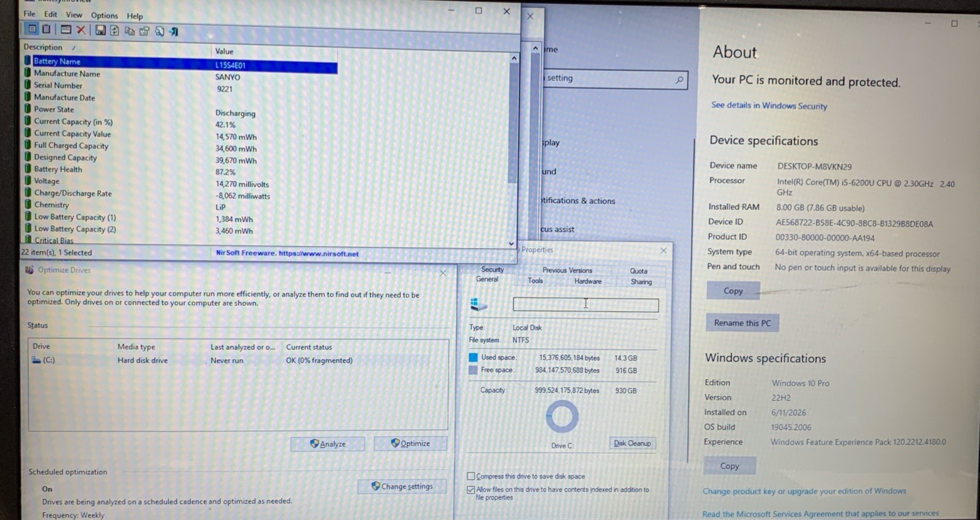Click battery icon beside Serial Number
The image size is (980, 520).
pyautogui.click(x=28, y=85)
